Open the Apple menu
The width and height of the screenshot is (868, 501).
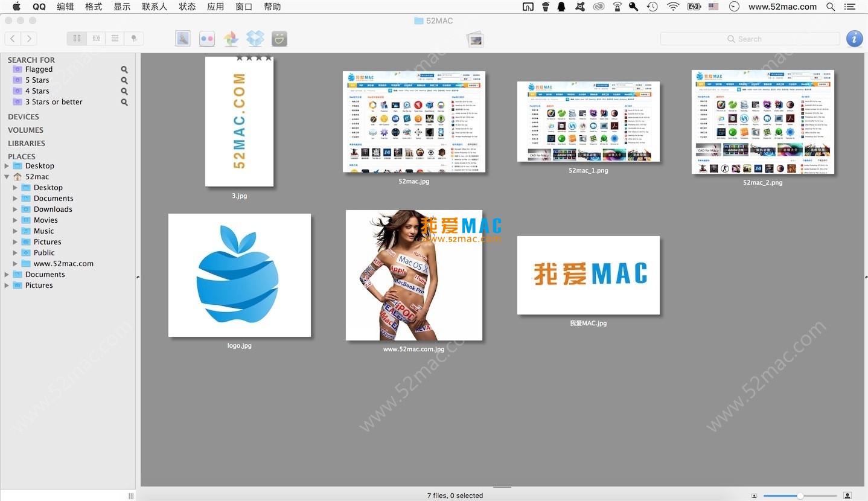click(x=16, y=7)
